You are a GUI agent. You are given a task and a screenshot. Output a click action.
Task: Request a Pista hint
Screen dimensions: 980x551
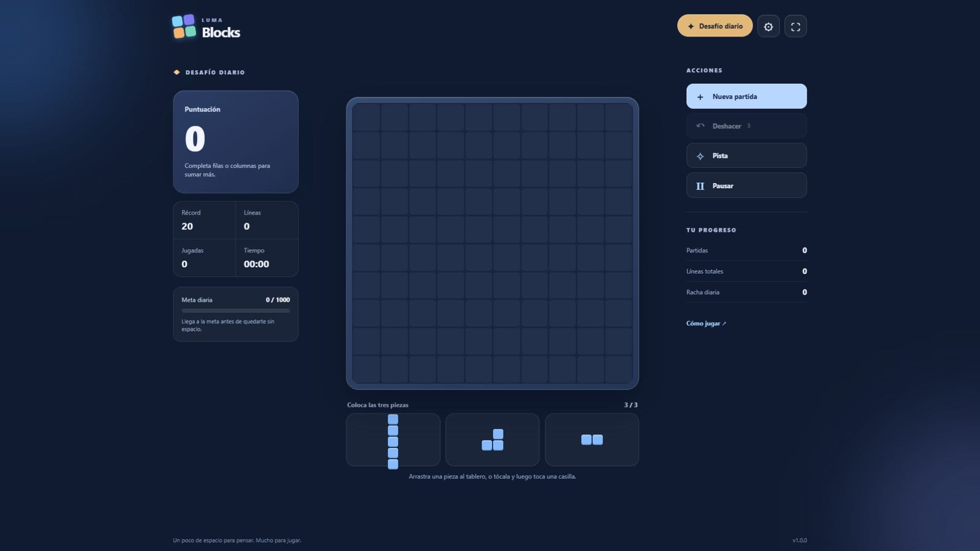747,155
